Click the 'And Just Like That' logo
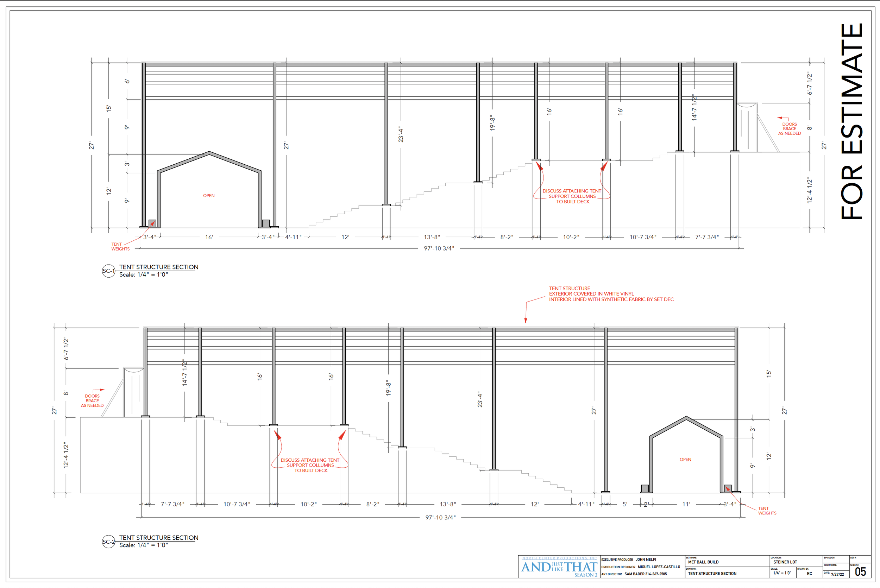Viewport: 880px width, 588px height. 559,567
